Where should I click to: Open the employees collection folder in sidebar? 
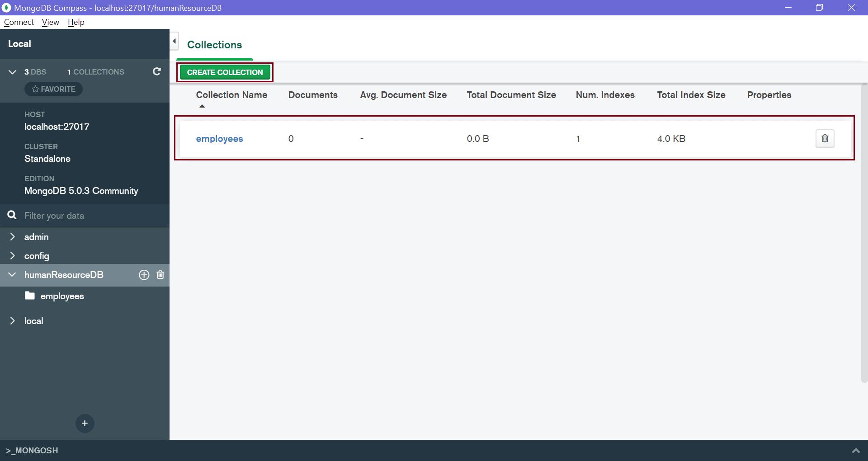62,296
